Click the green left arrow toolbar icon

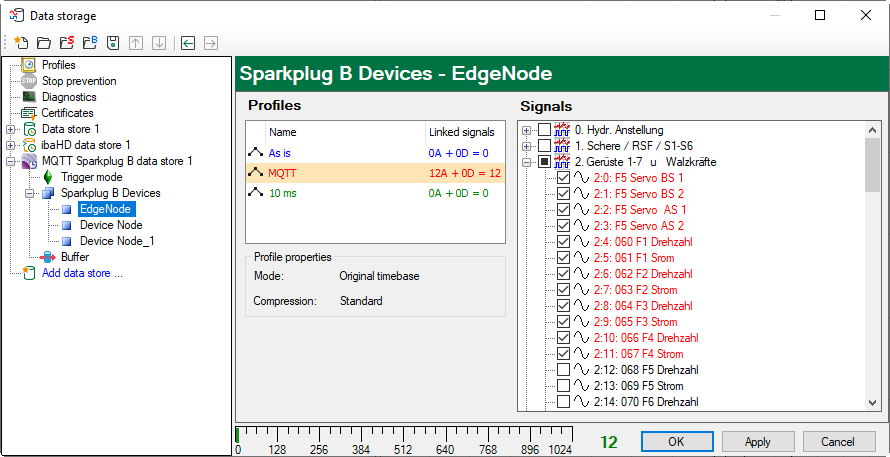188,43
